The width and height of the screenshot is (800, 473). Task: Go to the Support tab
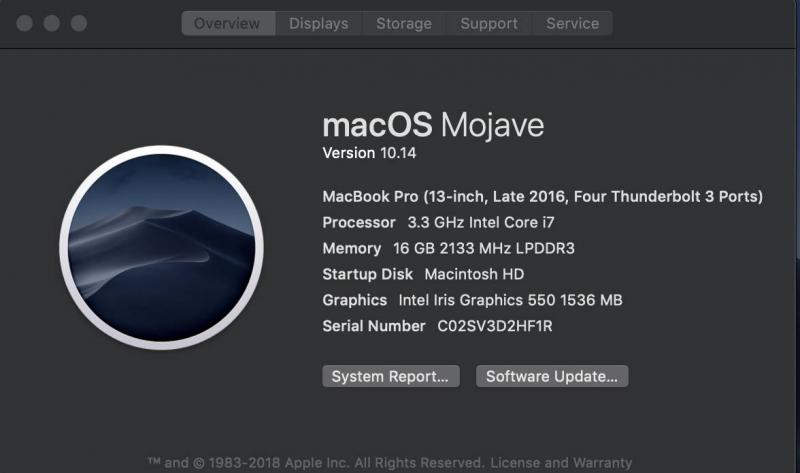pyautogui.click(x=489, y=23)
